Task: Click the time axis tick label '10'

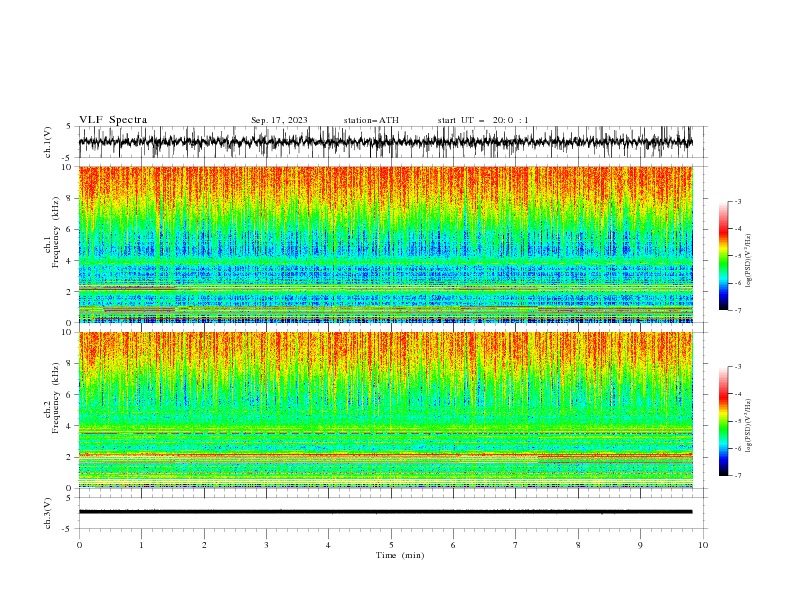Action: coord(703,545)
